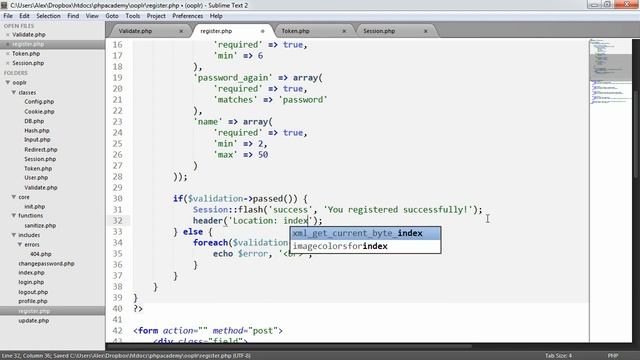Open logout.php in sidebar
The height and width of the screenshot is (360, 640).
coord(33,292)
